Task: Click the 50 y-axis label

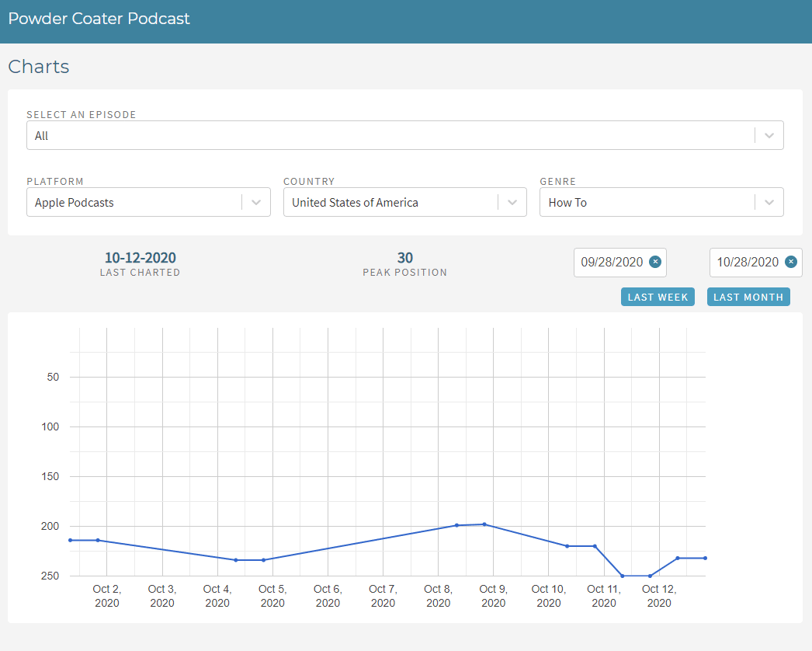Action: tap(53, 378)
